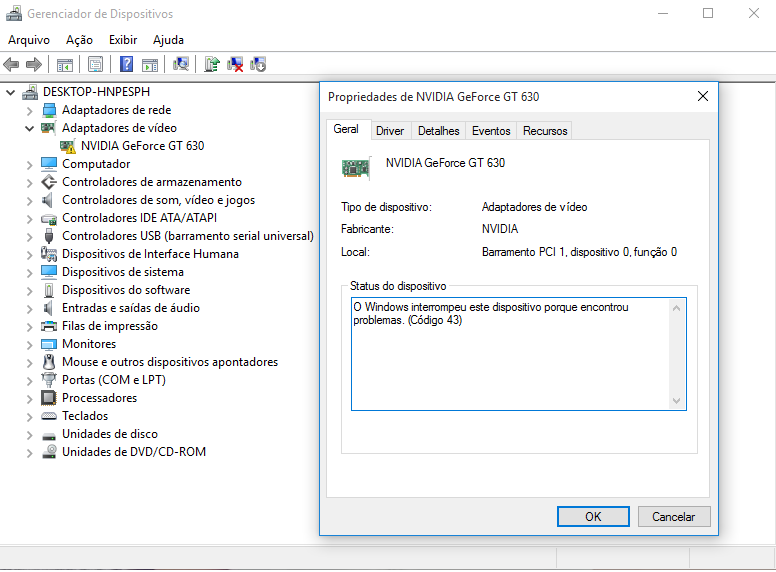Screen dimensions: 776x572
Task: Select NVIDIA GeForce GT 630 tree item
Action: (x=143, y=146)
